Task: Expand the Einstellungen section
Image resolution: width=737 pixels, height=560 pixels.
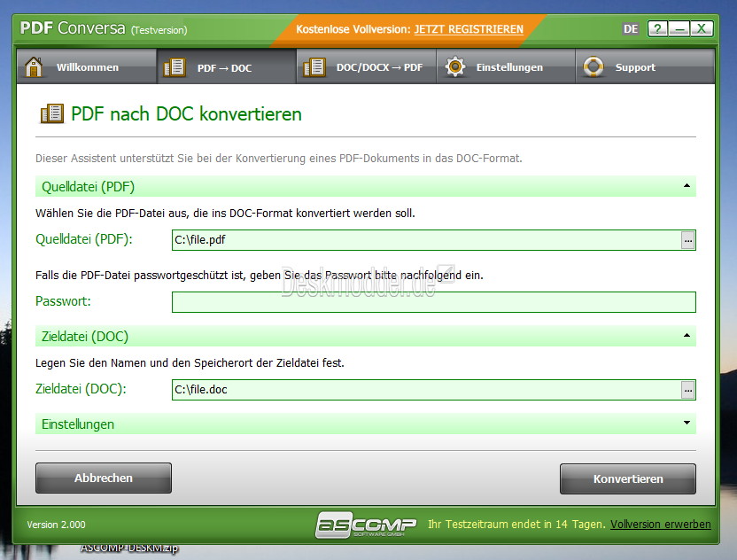Action: click(366, 424)
